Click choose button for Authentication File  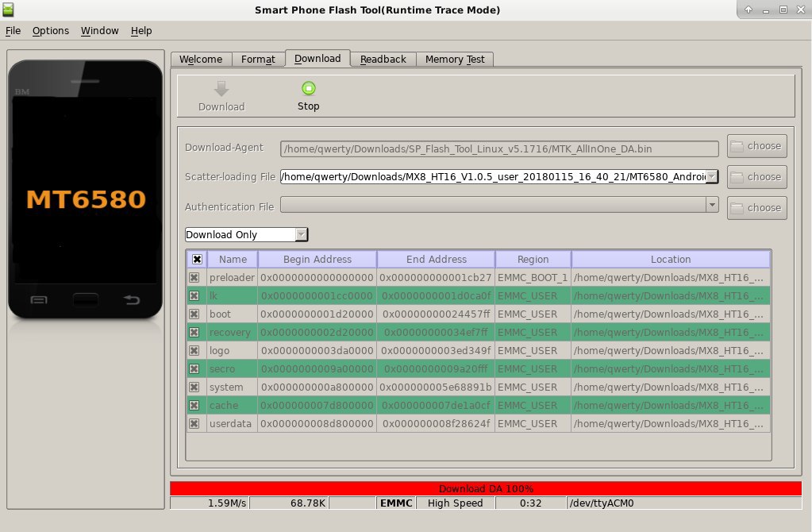point(756,208)
